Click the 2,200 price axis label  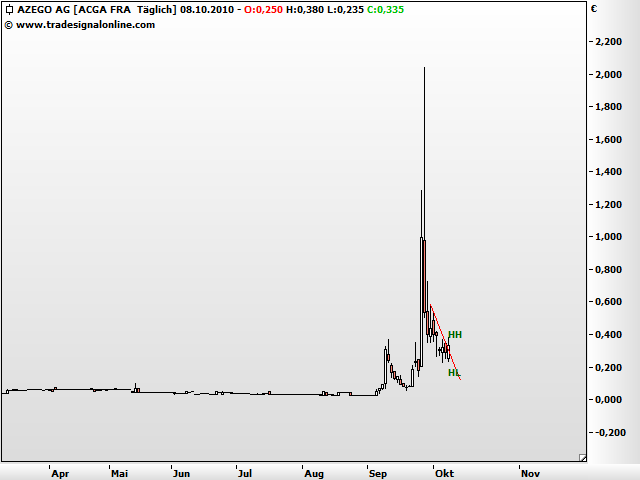609,41
